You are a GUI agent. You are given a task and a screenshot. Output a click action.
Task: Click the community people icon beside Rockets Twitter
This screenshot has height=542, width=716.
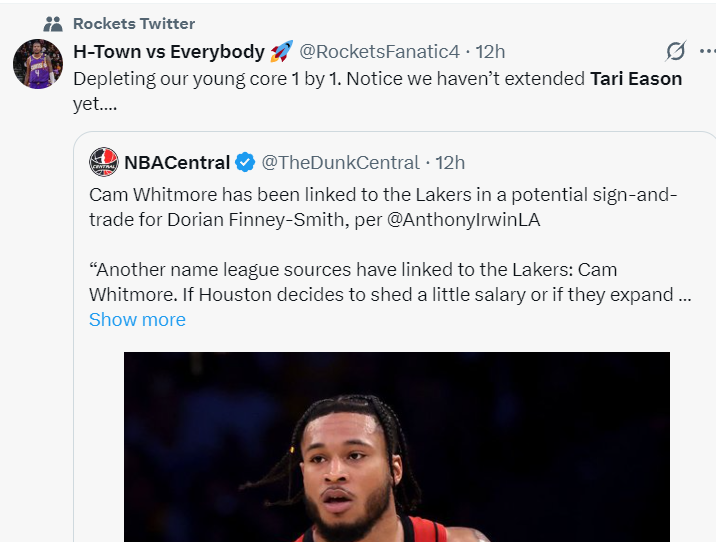(53, 23)
